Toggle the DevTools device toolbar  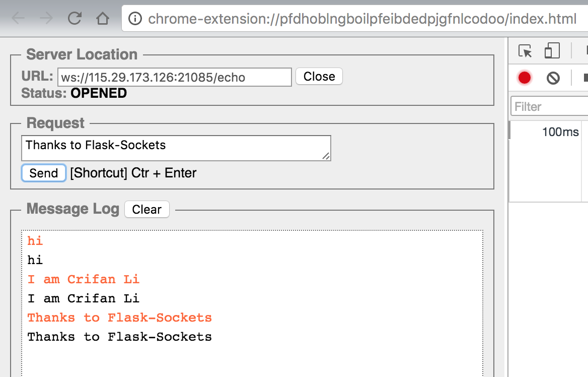(x=552, y=51)
